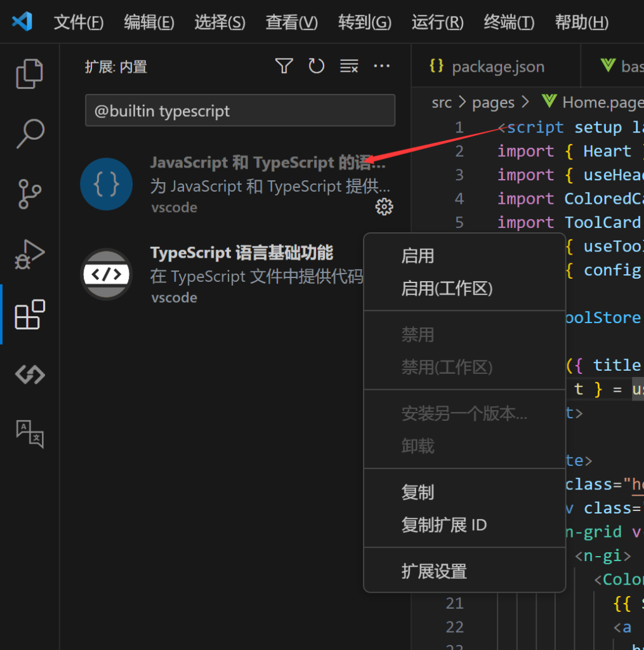Open the 帮助(H) menu
The image size is (644, 650).
tap(582, 22)
